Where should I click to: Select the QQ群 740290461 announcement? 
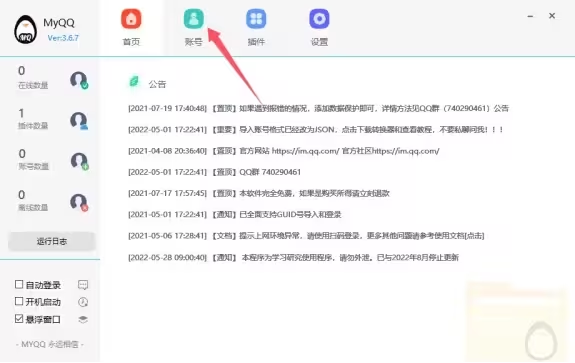(215, 172)
